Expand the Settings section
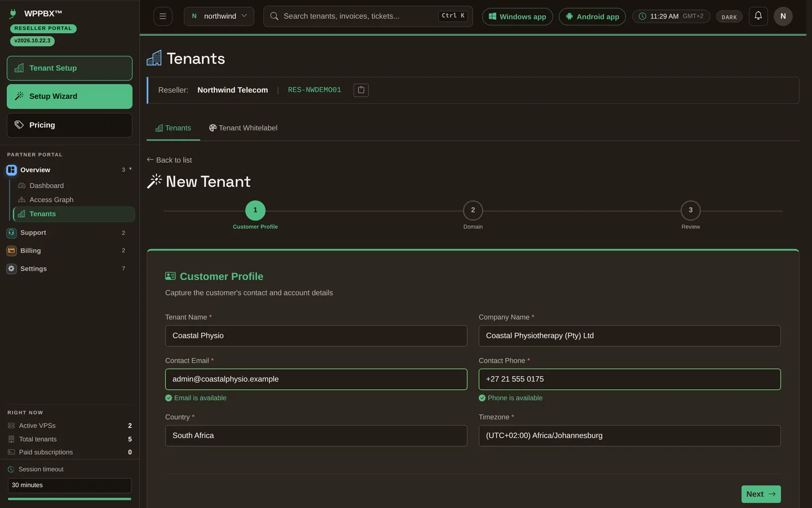The image size is (812, 508). click(70, 269)
